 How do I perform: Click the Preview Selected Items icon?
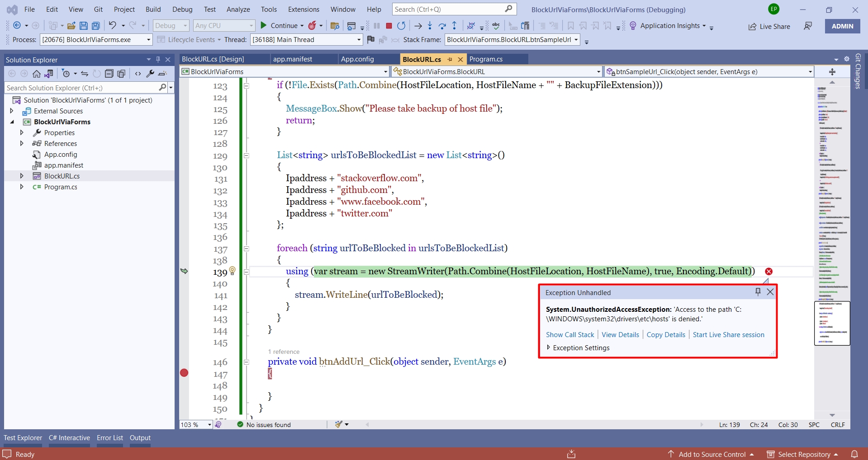pos(163,74)
